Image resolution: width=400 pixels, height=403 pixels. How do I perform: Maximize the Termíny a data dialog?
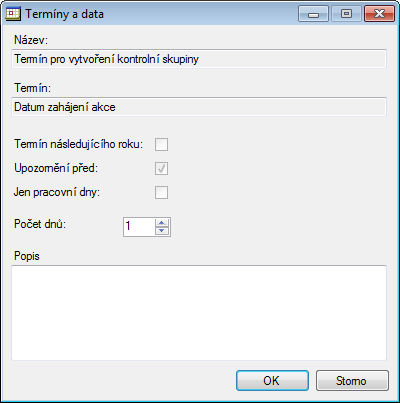(x=346, y=14)
